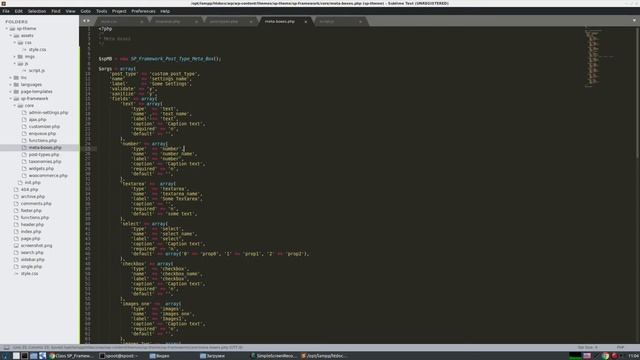
Task: Open archive.php in the sidebar
Action: 33,196
